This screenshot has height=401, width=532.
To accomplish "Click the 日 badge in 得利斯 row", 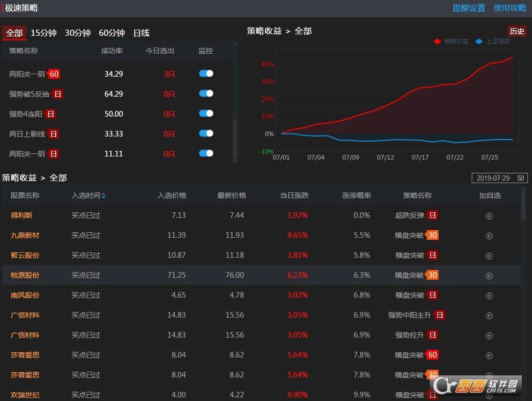I will [432, 215].
